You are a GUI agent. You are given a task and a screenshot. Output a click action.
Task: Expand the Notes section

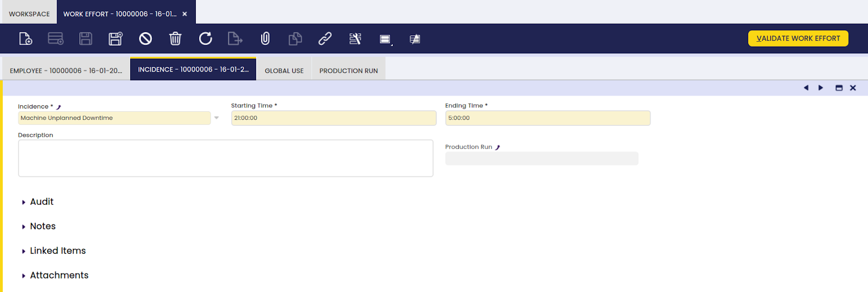pos(42,226)
